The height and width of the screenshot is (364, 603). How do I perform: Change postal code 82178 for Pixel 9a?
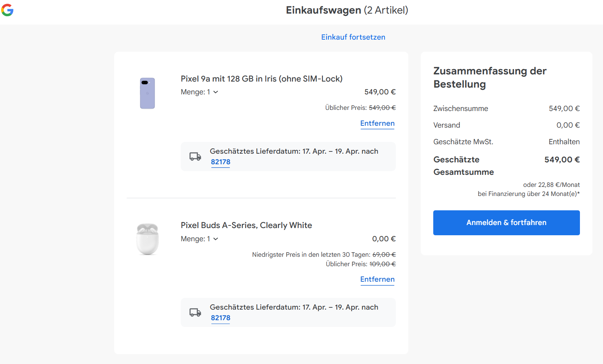pos(220,162)
